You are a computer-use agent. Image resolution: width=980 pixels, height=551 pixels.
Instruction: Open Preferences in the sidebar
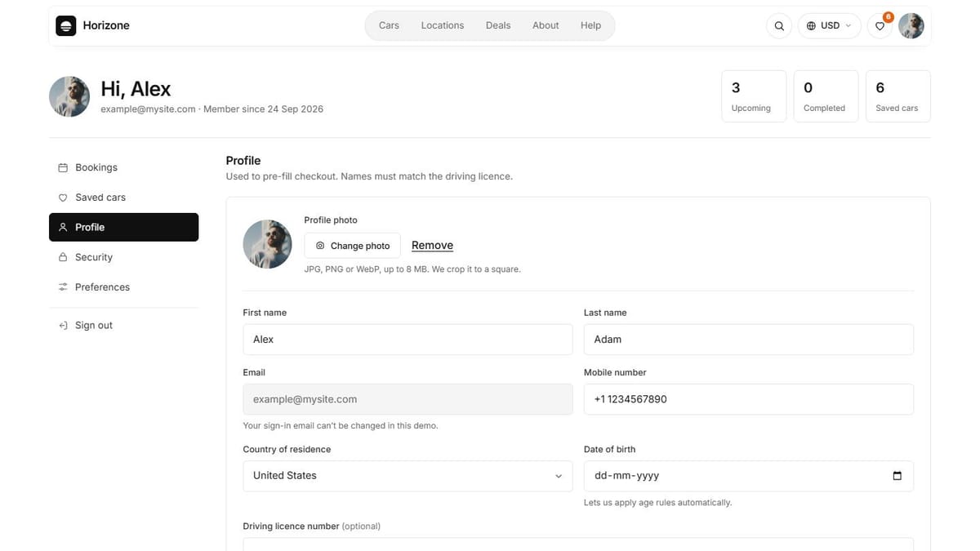tap(123, 287)
